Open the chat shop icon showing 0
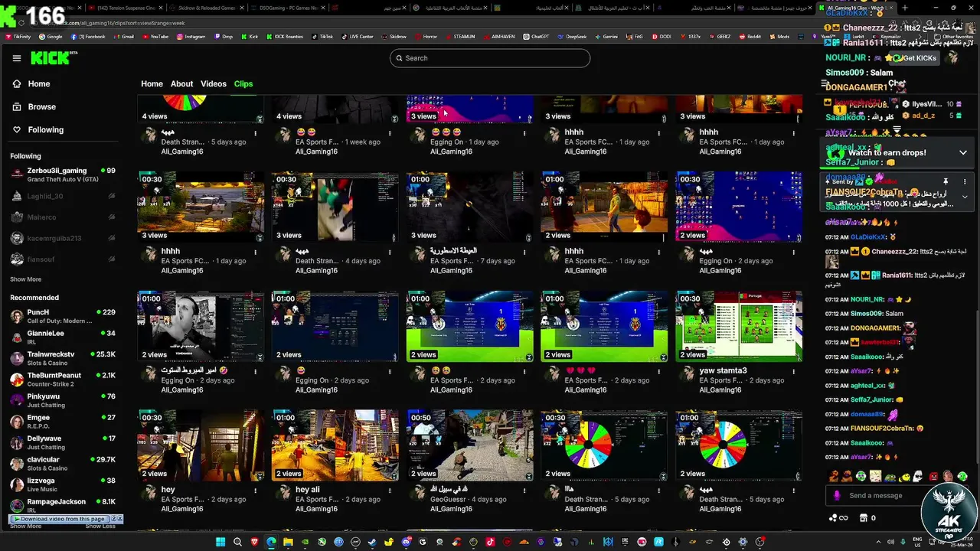The width and height of the screenshot is (980, 551). coord(868,518)
